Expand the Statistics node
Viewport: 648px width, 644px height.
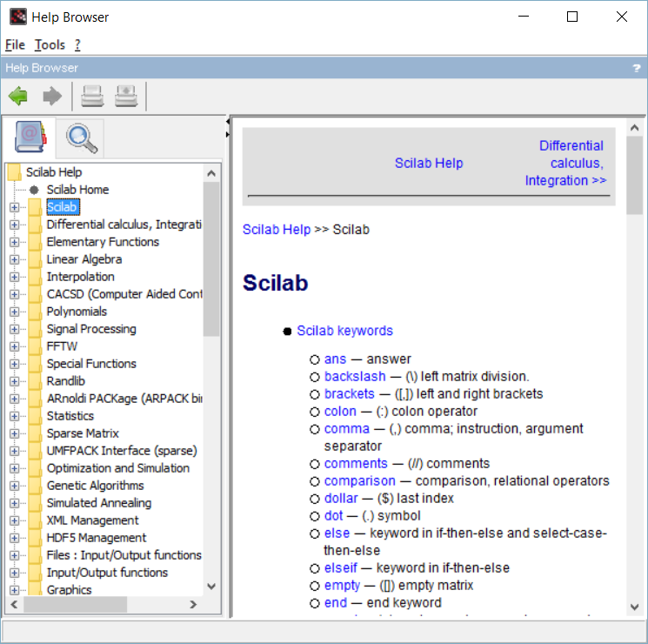15,416
